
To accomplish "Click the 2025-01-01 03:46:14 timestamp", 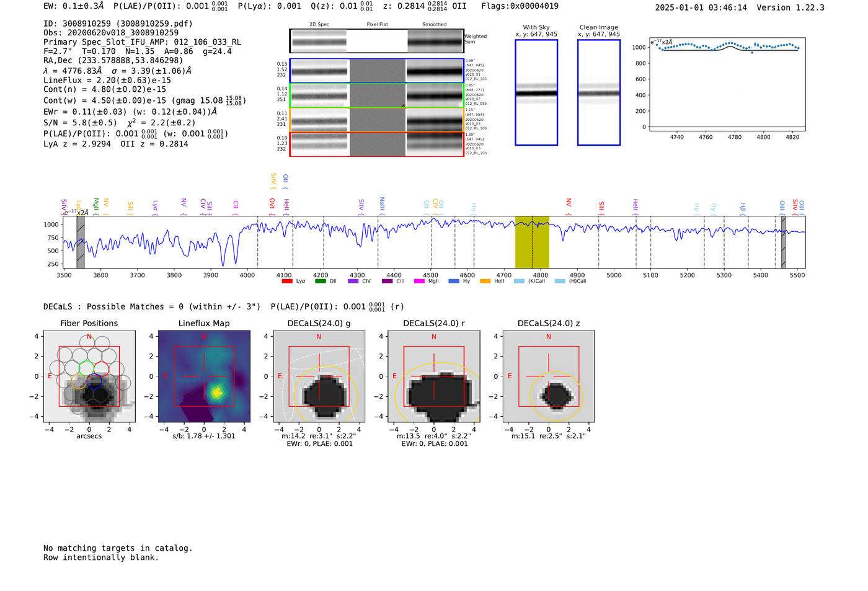I will pyautogui.click(x=701, y=8).
